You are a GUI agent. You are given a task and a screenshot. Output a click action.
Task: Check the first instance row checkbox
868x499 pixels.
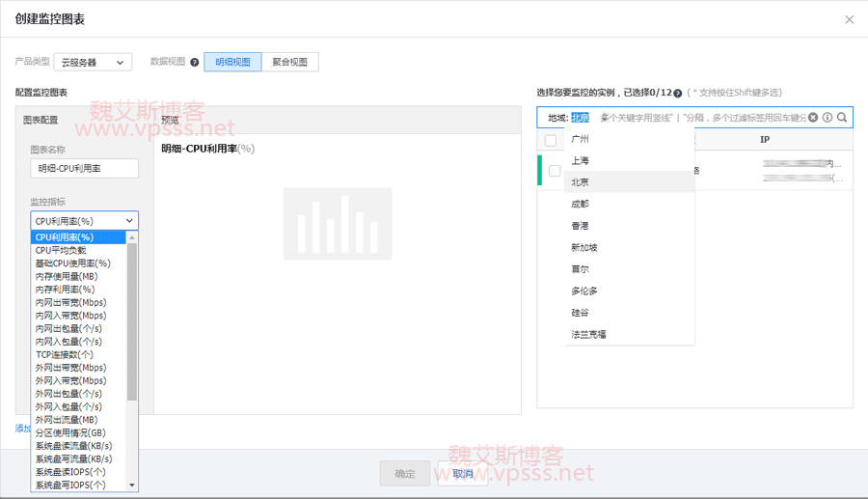point(555,171)
